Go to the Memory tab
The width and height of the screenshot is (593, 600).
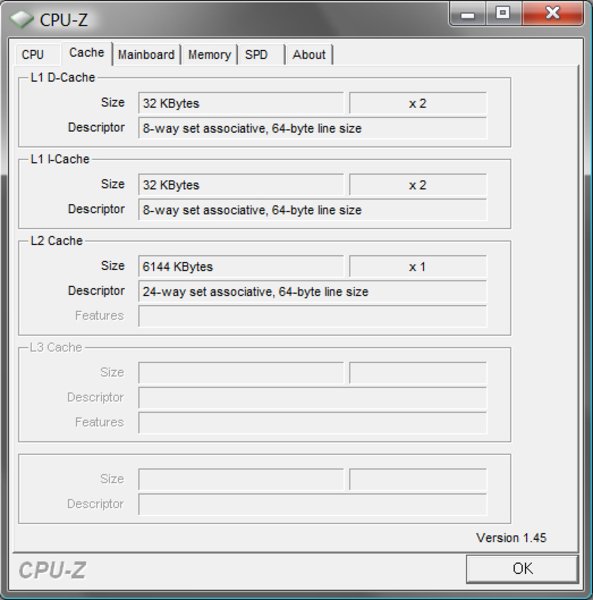pos(209,55)
